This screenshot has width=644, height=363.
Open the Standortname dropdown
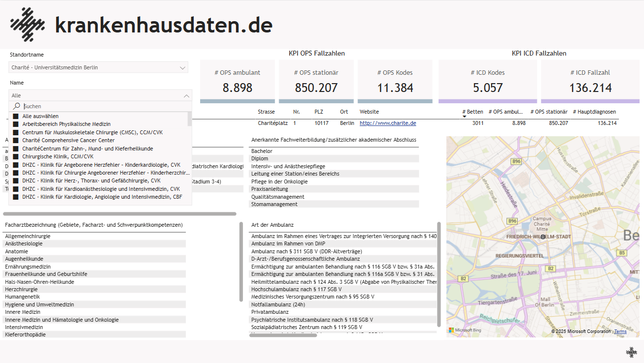point(98,67)
